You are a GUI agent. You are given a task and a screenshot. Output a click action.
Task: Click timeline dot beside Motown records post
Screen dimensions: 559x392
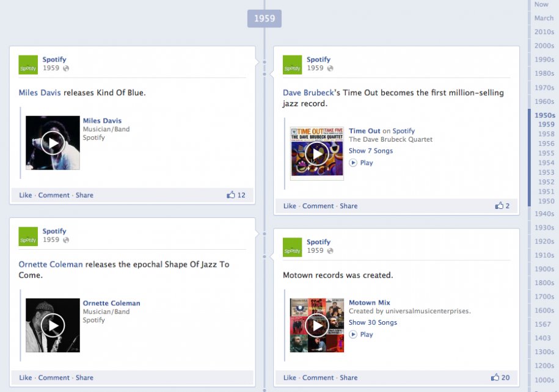pos(265,256)
